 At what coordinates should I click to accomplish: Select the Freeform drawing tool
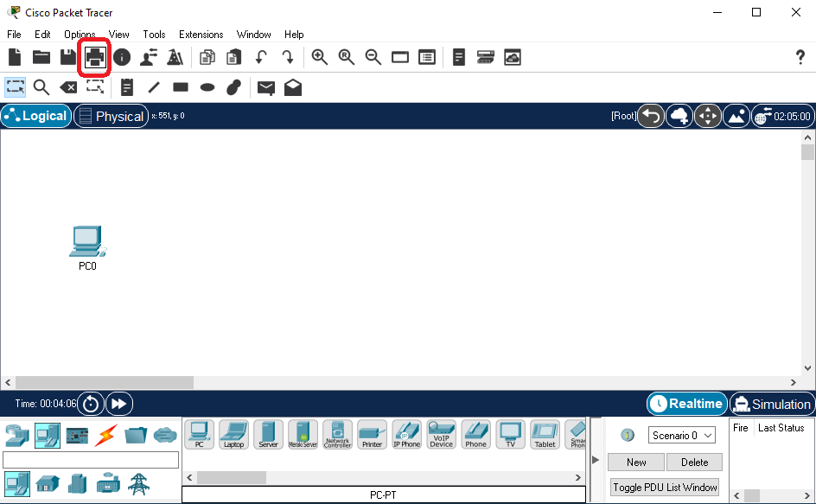(233, 87)
